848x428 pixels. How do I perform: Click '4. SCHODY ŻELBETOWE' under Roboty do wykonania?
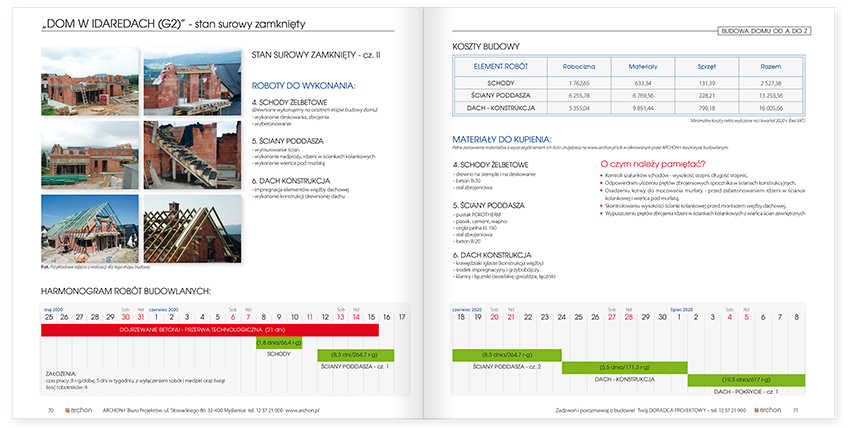pyautogui.click(x=289, y=102)
